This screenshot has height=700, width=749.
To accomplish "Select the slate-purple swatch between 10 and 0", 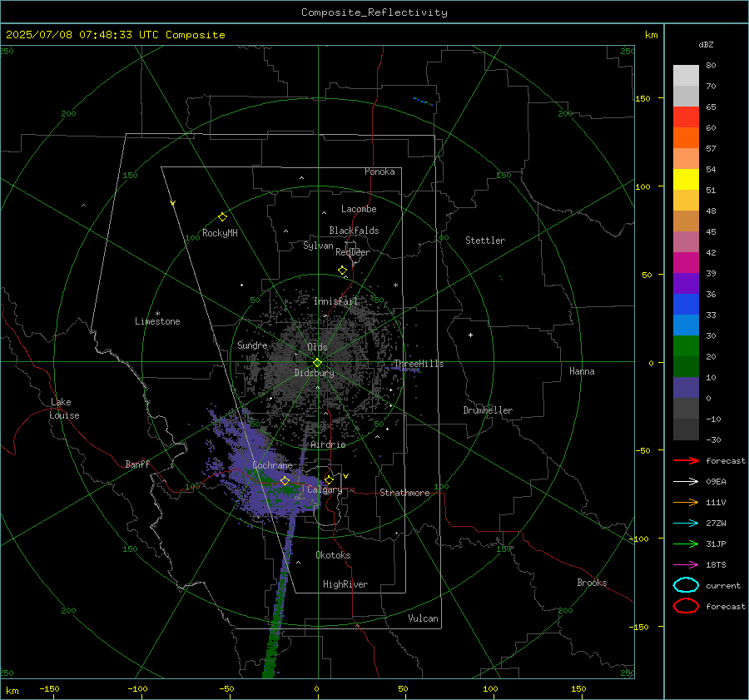I will click(686, 388).
